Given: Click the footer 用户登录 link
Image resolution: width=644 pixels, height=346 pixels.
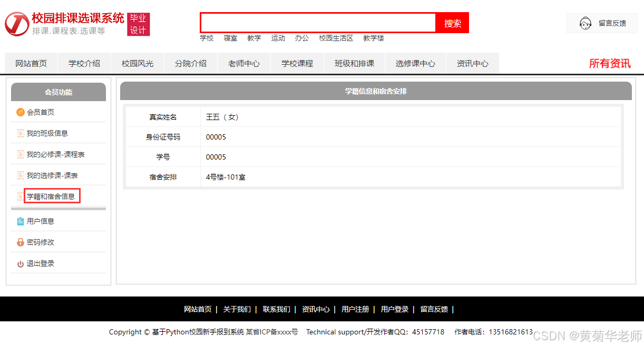Looking at the screenshot, I should (x=395, y=309).
